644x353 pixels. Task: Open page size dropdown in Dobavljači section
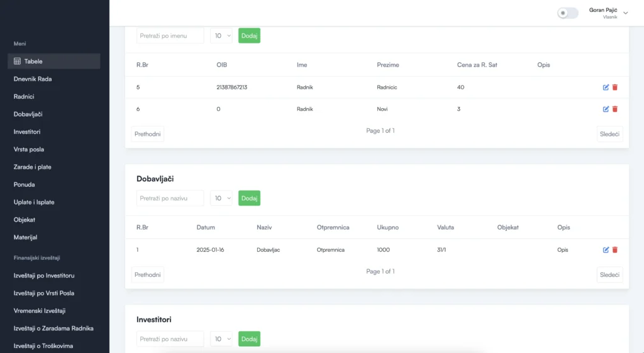221,198
